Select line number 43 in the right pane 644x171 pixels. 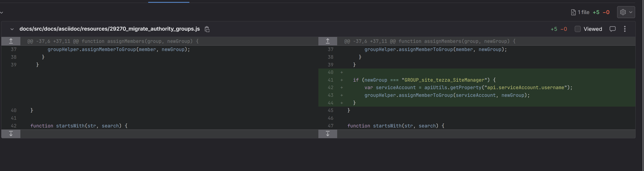[331, 95]
